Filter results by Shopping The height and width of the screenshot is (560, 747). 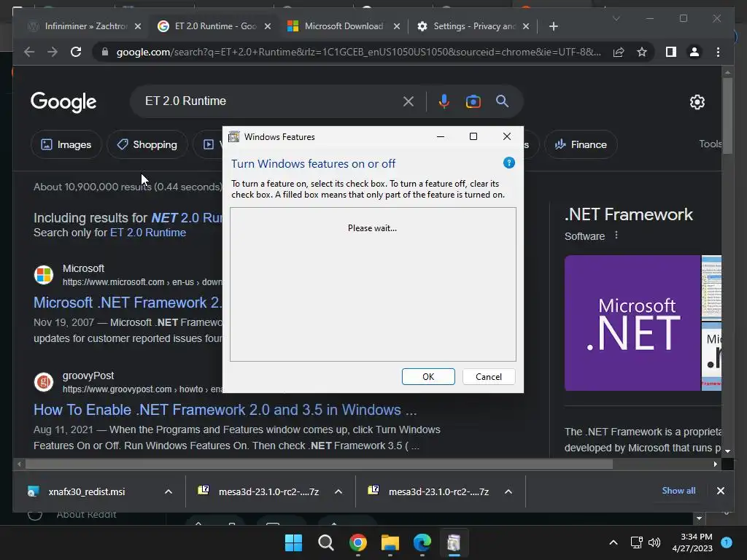pyautogui.click(x=147, y=144)
